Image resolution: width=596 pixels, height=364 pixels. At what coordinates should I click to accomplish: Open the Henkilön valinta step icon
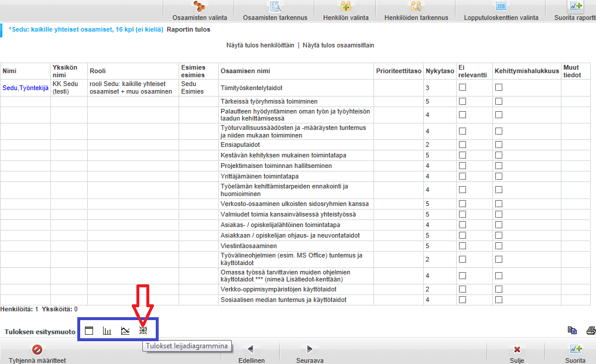coord(345,6)
